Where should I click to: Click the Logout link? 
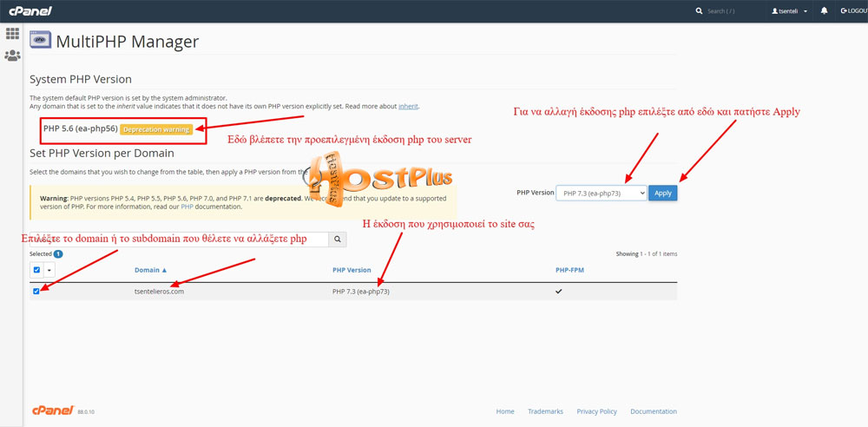click(856, 11)
